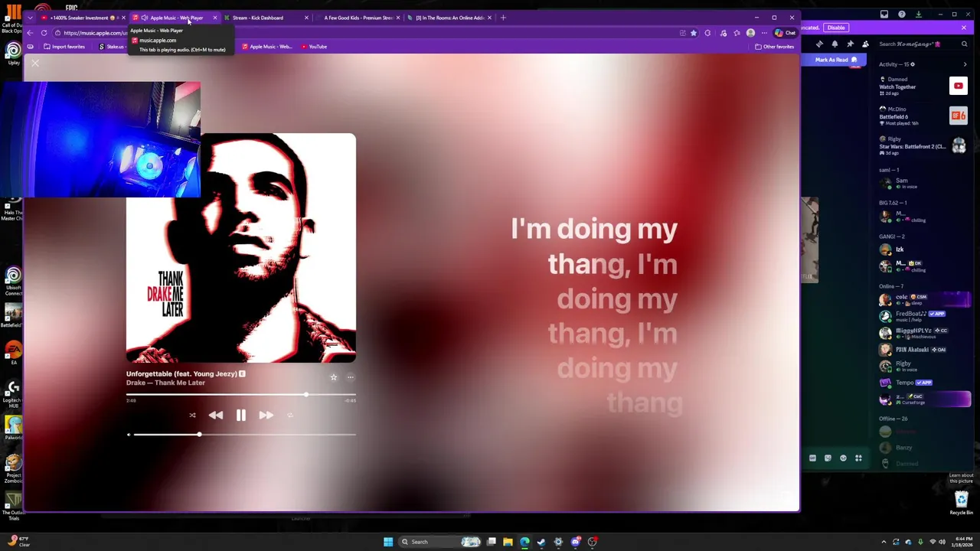Screen dimensions: 980x551
Task: Expand the Other favorites folder
Action: 774,47
